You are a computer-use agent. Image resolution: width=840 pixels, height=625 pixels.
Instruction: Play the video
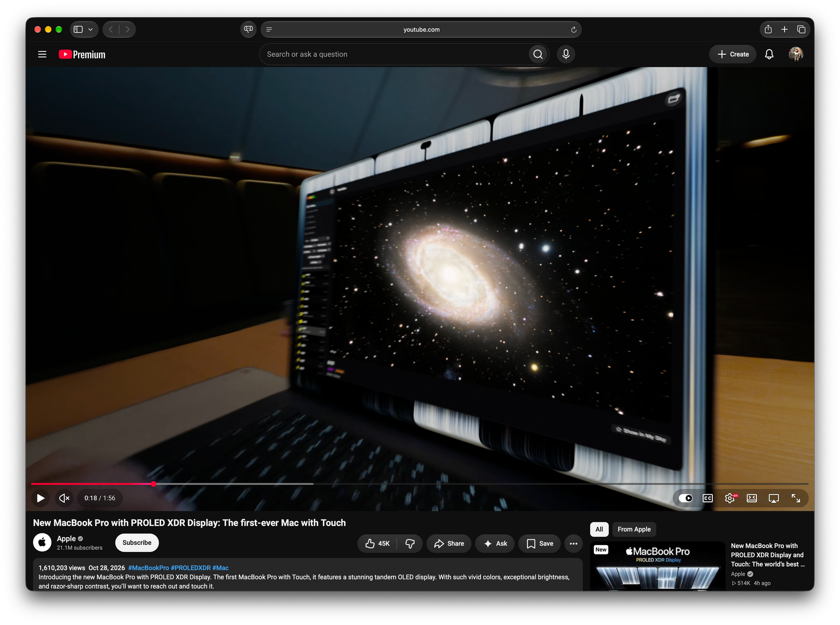(x=41, y=498)
